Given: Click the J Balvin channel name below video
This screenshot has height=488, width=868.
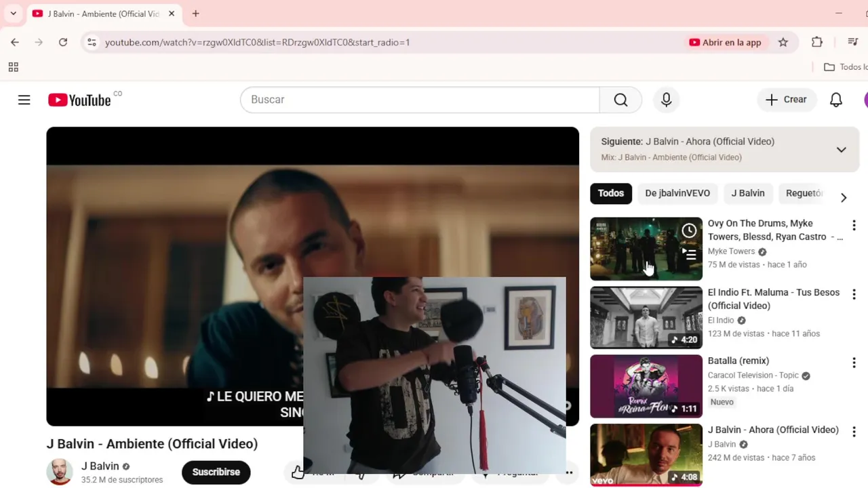Looking at the screenshot, I should pyautogui.click(x=100, y=466).
